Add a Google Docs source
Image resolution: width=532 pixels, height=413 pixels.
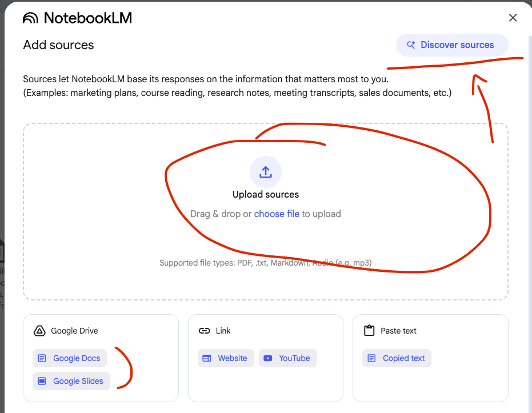click(70, 358)
